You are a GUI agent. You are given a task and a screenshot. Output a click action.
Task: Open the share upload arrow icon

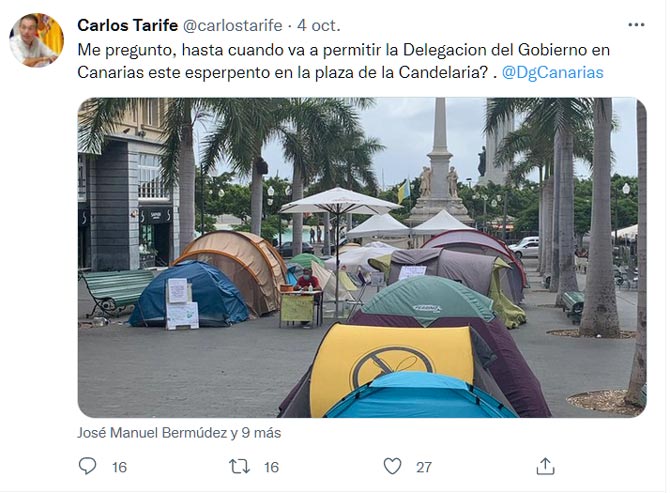pyautogui.click(x=545, y=466)
